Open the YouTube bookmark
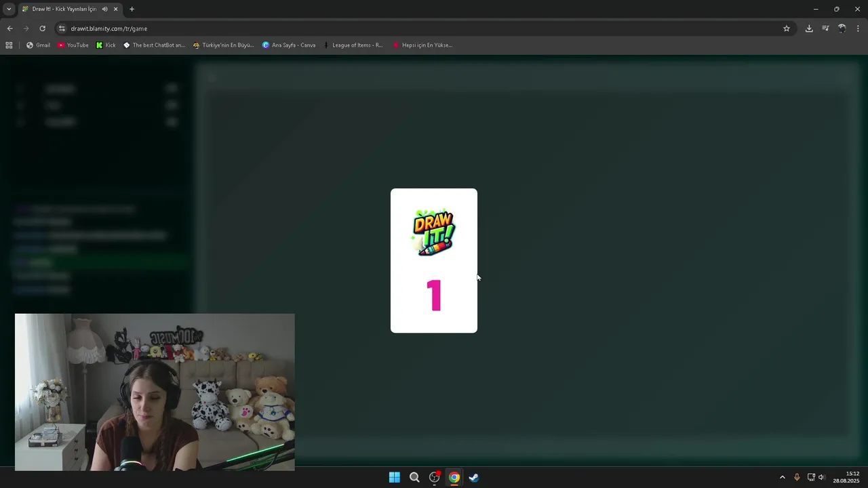 pyautogui.click(x=73, y=45)
